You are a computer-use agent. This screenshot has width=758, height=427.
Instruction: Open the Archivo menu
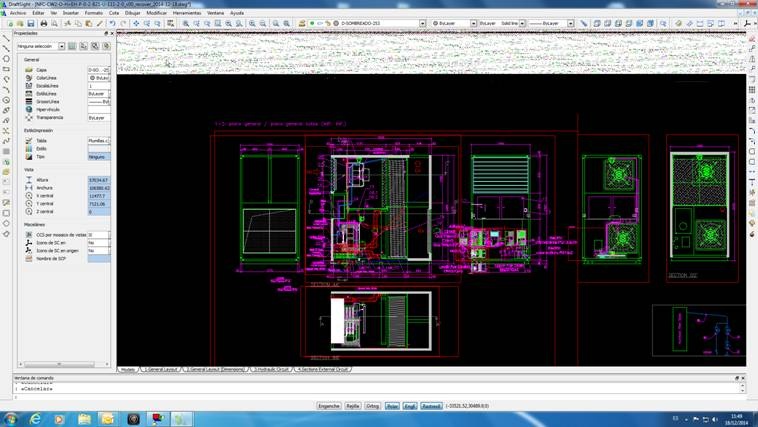pos(18,13)
